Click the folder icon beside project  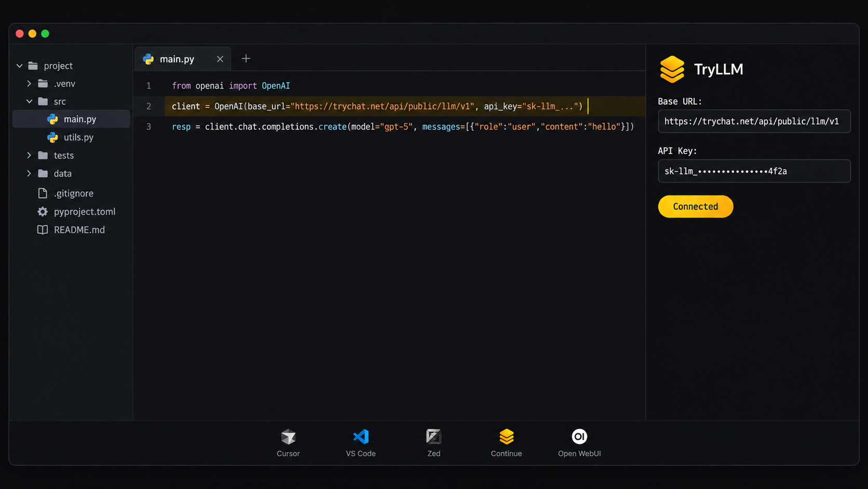tap(33, 66)
